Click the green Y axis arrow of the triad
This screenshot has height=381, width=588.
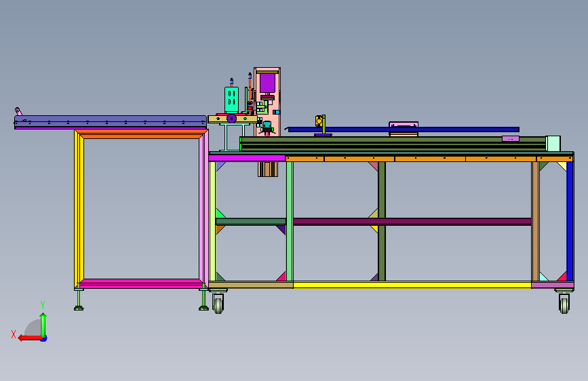(x=43, y=325)
